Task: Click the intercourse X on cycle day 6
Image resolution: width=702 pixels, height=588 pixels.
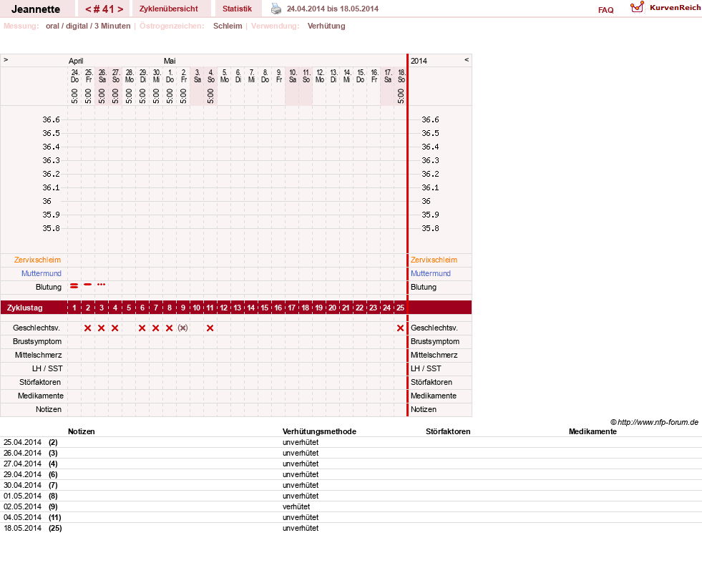Action: [142, 328]
